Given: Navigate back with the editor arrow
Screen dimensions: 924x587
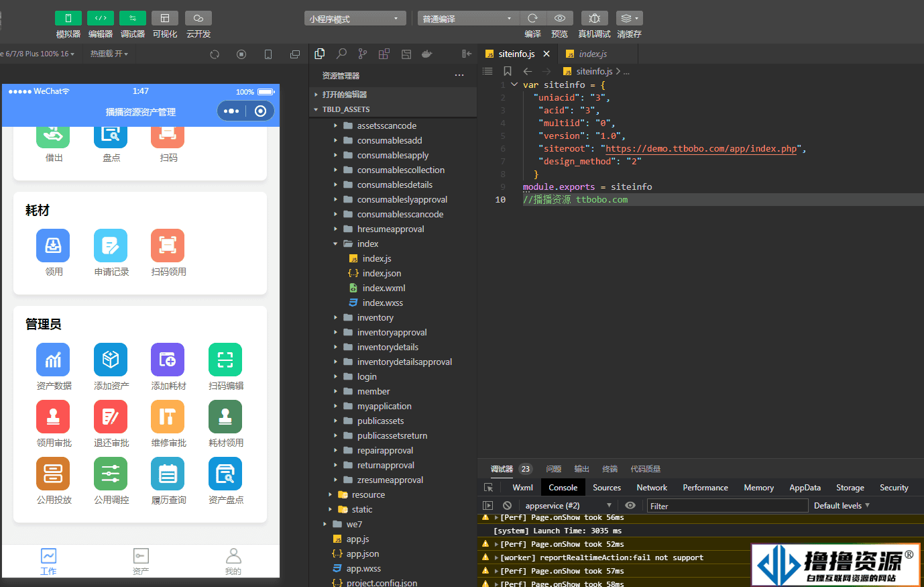Looking at the screenshot, I should point(528,71).
